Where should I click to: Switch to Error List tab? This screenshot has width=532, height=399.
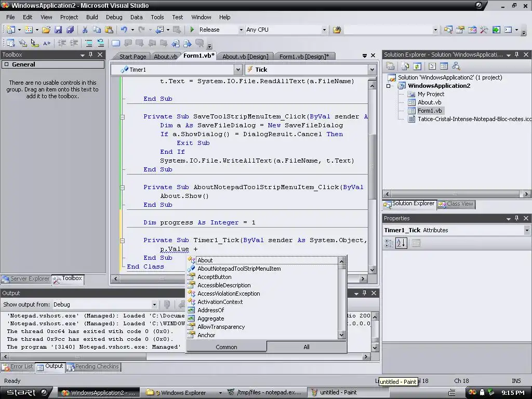(x=18, y=366)
